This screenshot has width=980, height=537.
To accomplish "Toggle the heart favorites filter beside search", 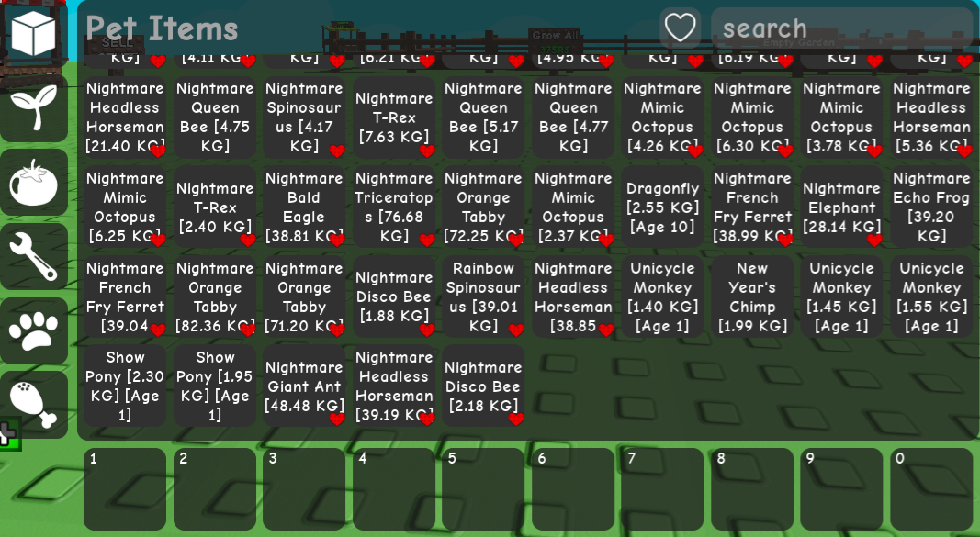I will pos(680,28).
